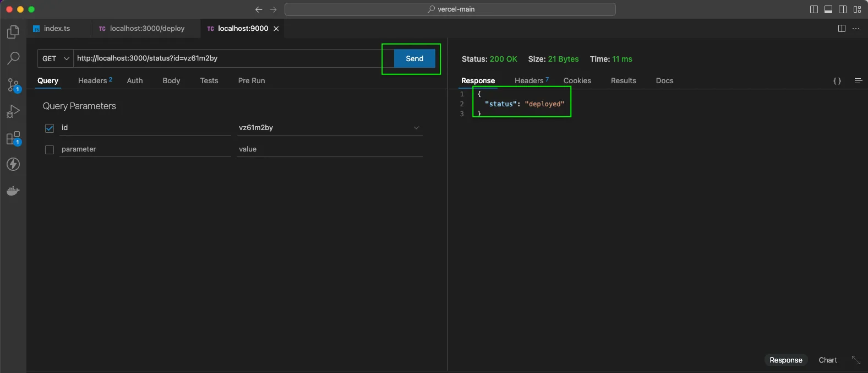868x373 pixels.
Task: Click the format JSON braces icon
Action: click(837, 81)
